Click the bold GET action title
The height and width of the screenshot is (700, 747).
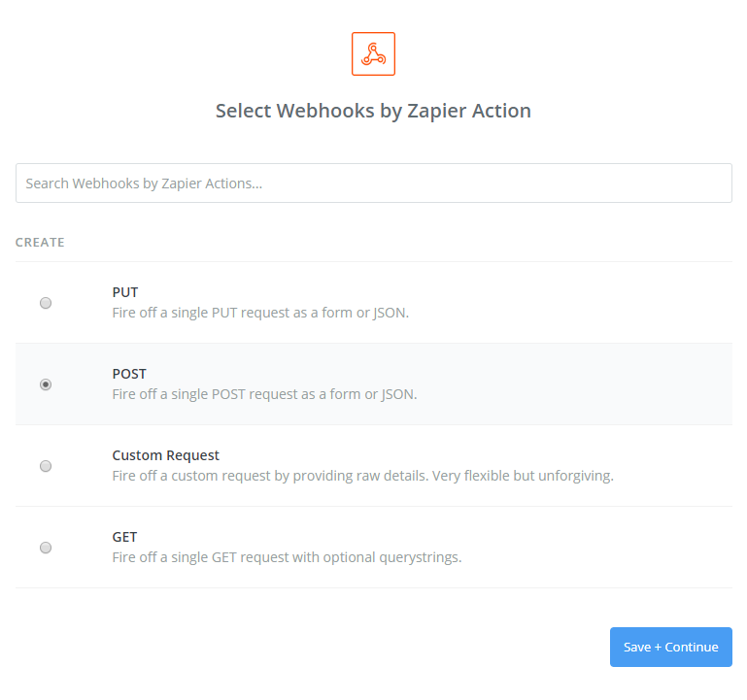124,537
